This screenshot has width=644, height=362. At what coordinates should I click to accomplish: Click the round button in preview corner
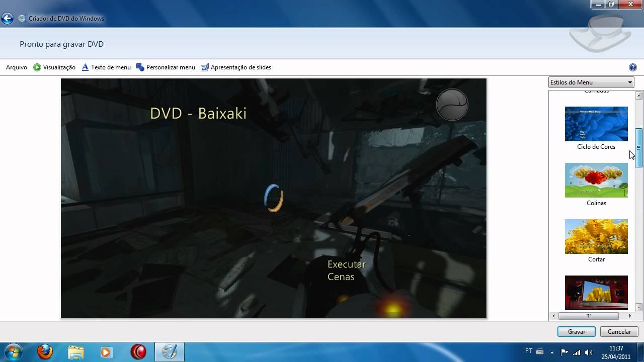[452, 105]
